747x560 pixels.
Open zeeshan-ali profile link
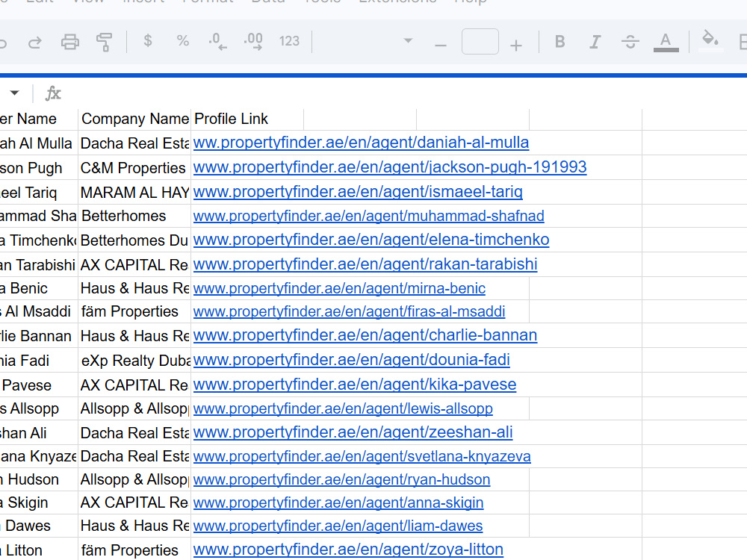[x=353, y=432]
